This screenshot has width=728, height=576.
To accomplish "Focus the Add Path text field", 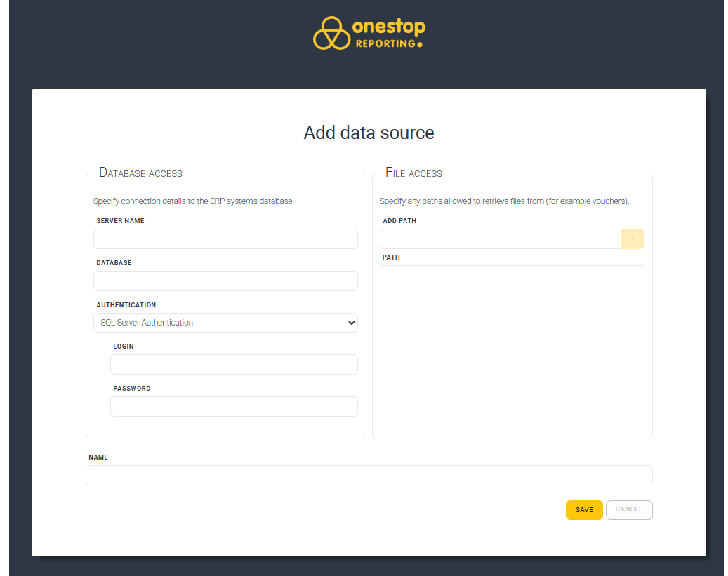I will tap(500, 239).
